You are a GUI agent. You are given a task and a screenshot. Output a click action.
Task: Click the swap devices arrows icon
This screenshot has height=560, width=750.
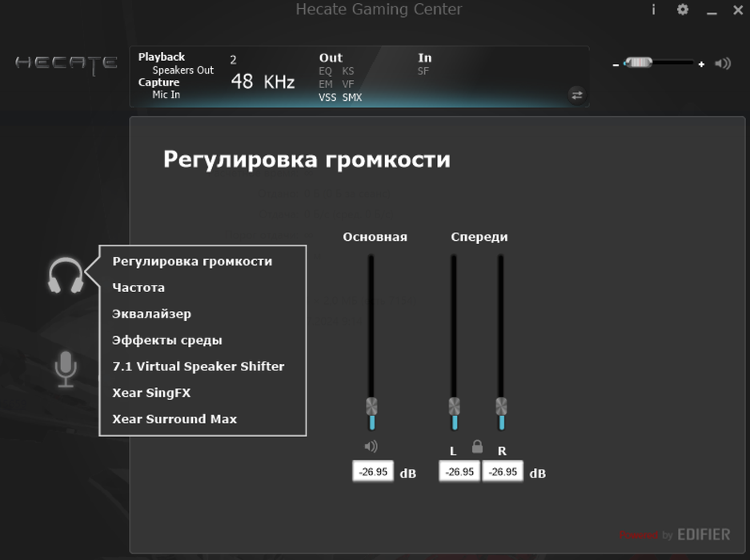577,95
